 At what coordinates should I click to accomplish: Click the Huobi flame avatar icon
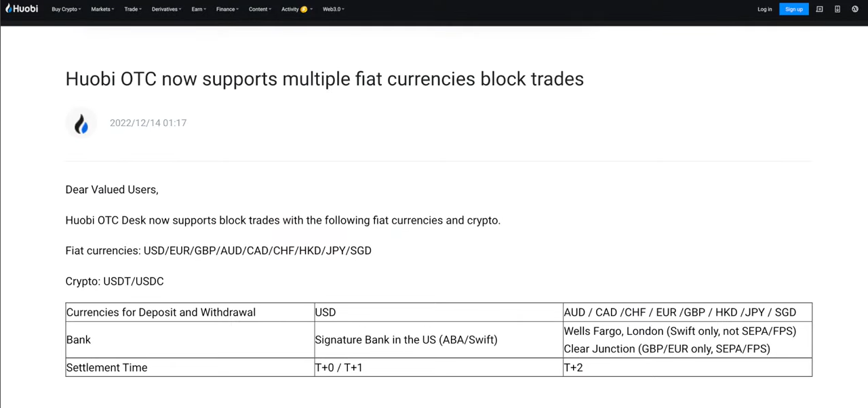[81, 123]
